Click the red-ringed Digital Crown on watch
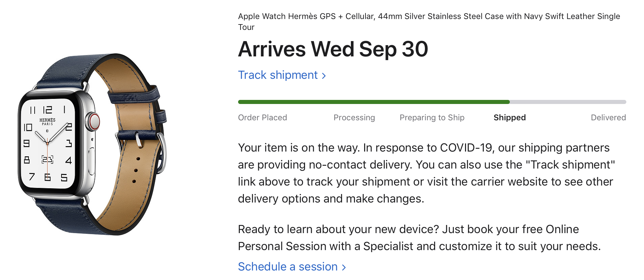The image size is (644, 280). coord(93,121)
